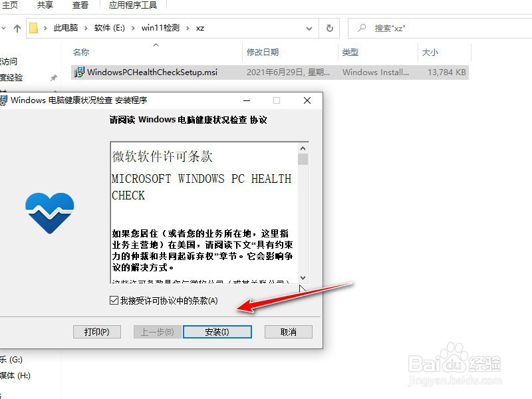Screen dimensions: 532x399
Task: Click the Up one level arrow
Action: pos(17,28)
